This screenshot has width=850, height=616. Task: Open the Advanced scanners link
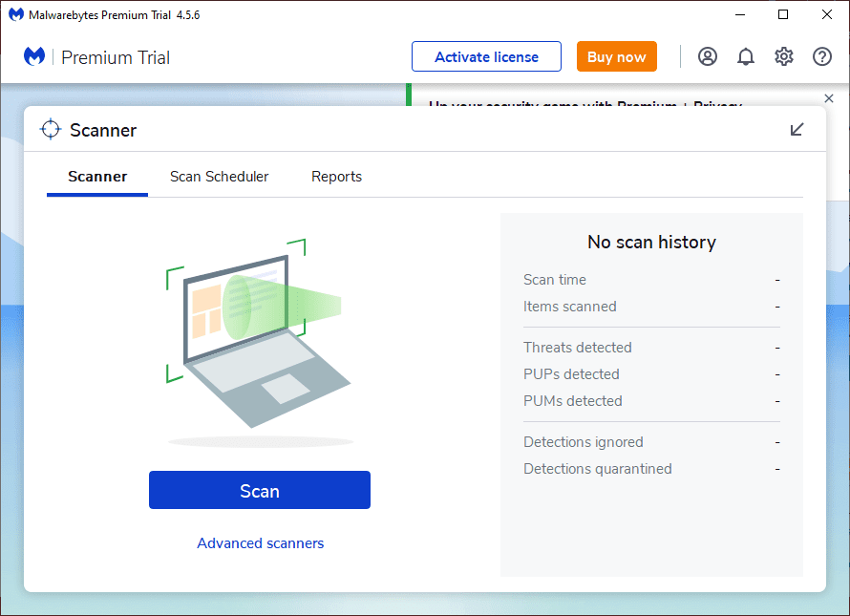click(x=260, y=542)
